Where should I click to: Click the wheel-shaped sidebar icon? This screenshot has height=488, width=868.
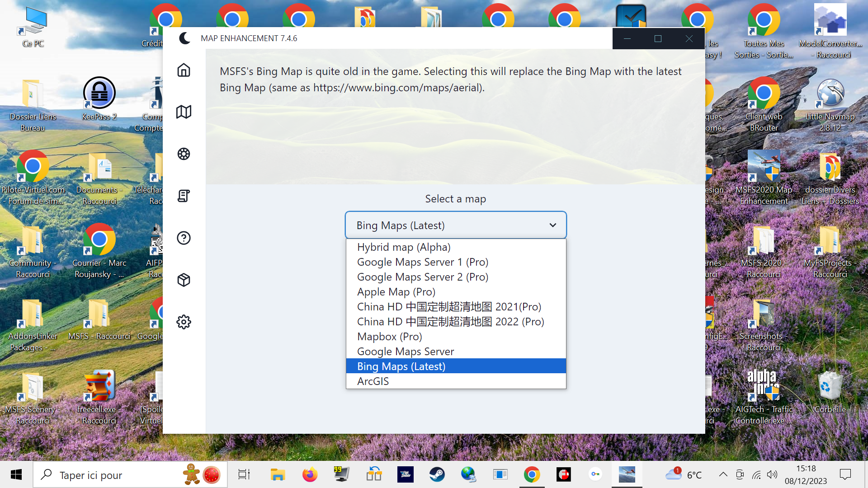184,154
